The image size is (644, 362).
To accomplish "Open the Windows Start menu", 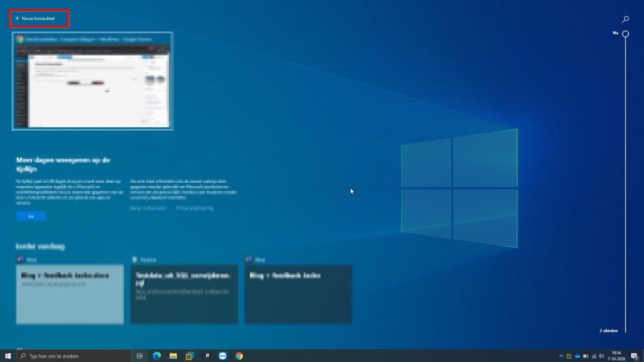I will click(8, 356).
